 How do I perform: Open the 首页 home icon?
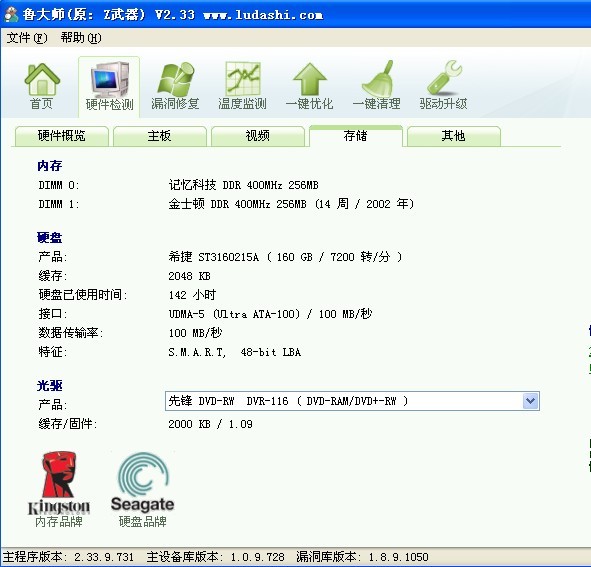(41, 86)
